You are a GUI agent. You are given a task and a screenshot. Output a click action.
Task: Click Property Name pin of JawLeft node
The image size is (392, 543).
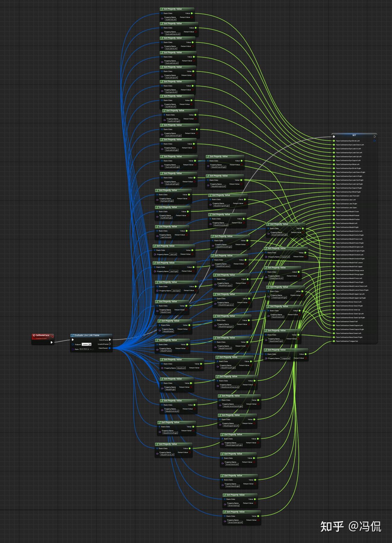[155, 254]
